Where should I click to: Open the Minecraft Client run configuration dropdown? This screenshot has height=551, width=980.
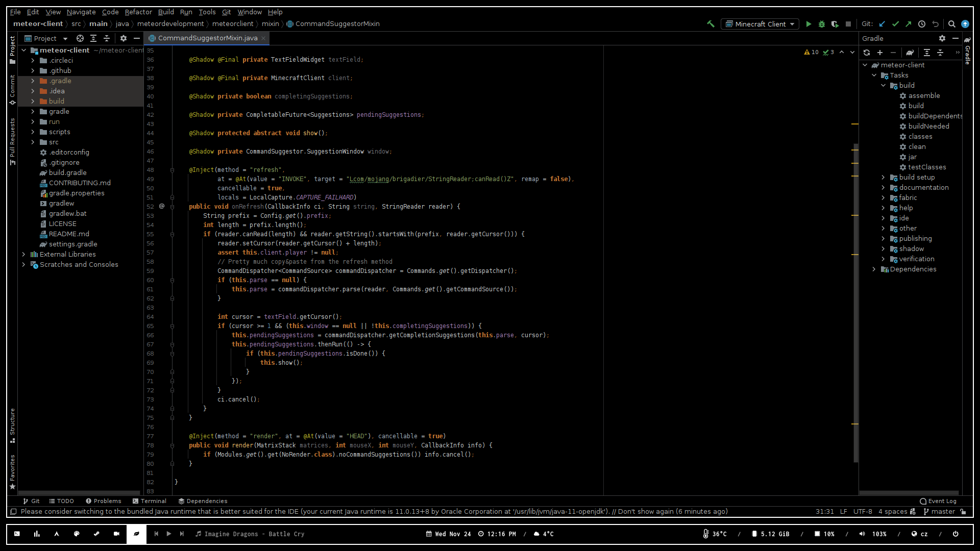[x=760, y=24]
